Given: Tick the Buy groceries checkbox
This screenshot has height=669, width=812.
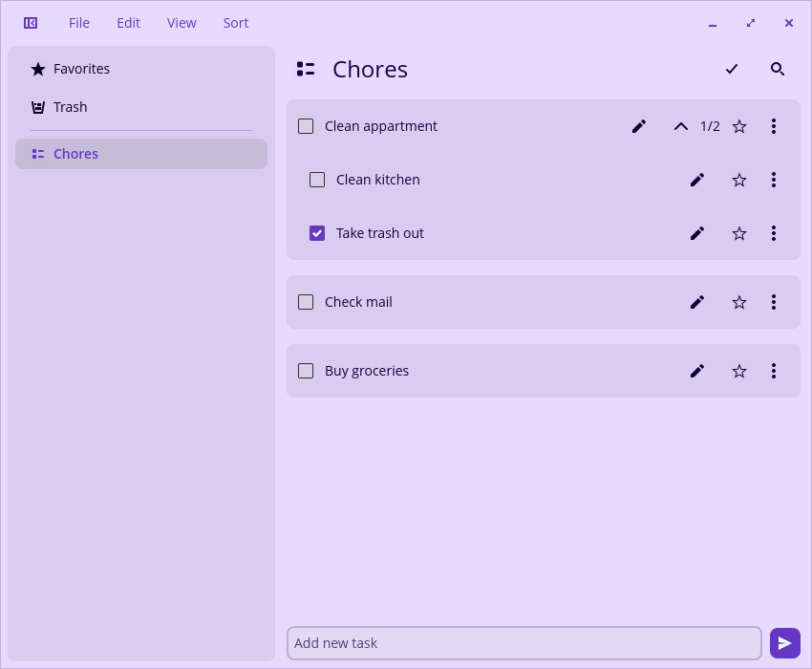Looking at the screenshot, I should pyautogui.click(x=306, y=371).
